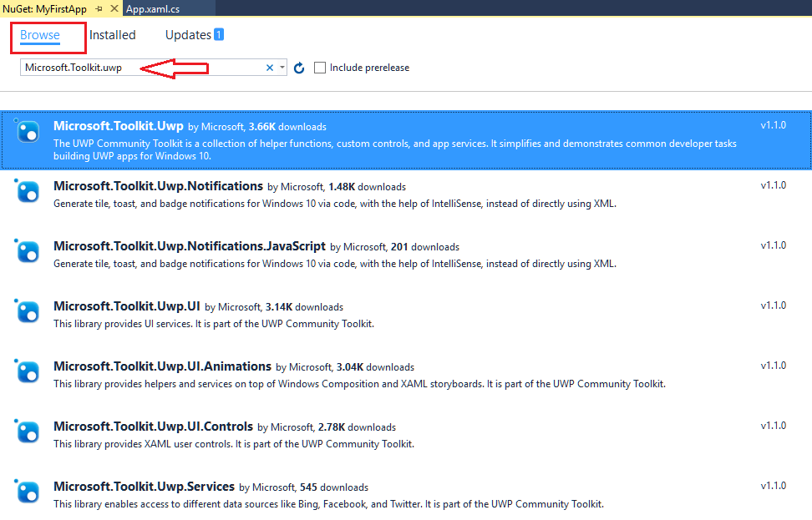Switch to the Installed tab
The image size is (812, 520).
click(x=113, y=35)
